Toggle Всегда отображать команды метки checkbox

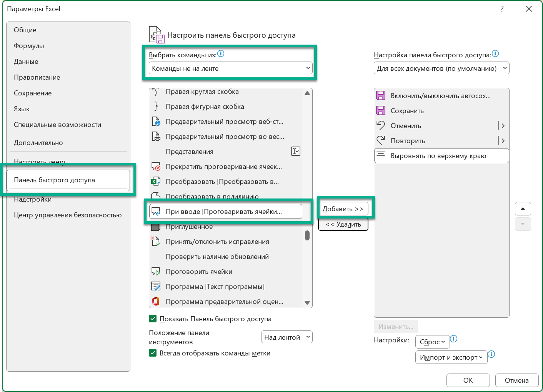coord(153,353)
